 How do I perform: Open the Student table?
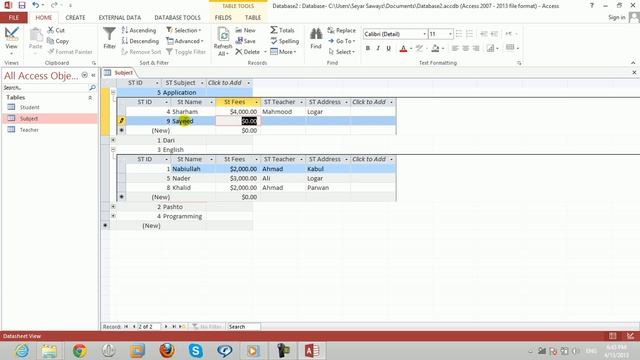pyautogui.click(x=29, y=107)
